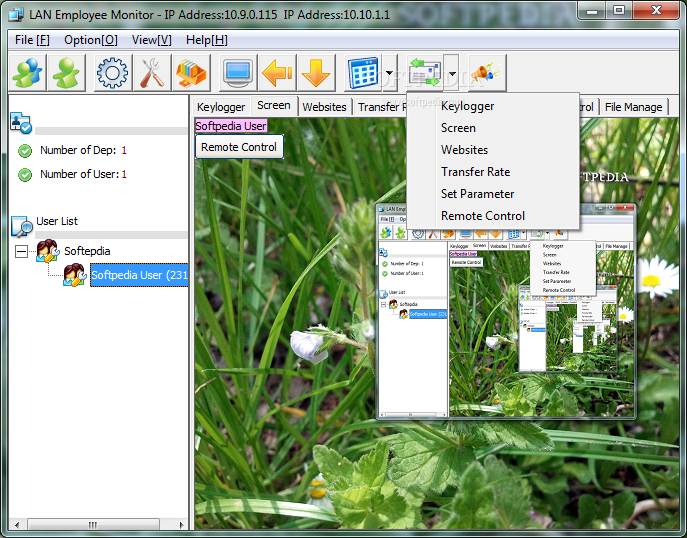Click the Softpedia department group icon
Screen dimensions: 687x538
coord(47,251)
